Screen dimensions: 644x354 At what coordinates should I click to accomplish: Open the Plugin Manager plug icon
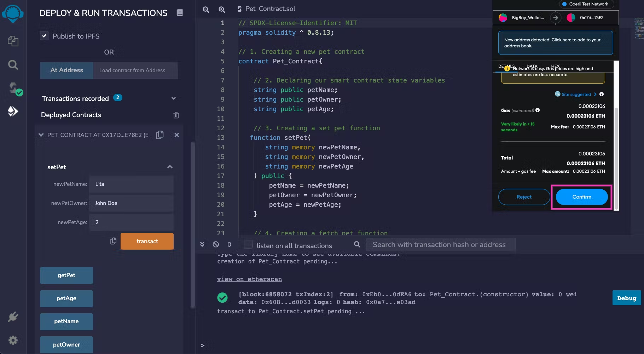[13, 317]
